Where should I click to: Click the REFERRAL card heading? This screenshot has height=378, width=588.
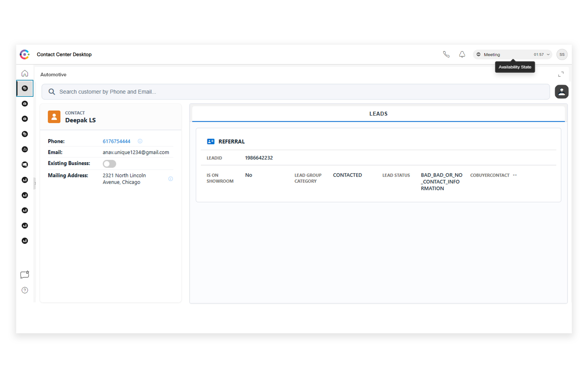tap(231, 142)
